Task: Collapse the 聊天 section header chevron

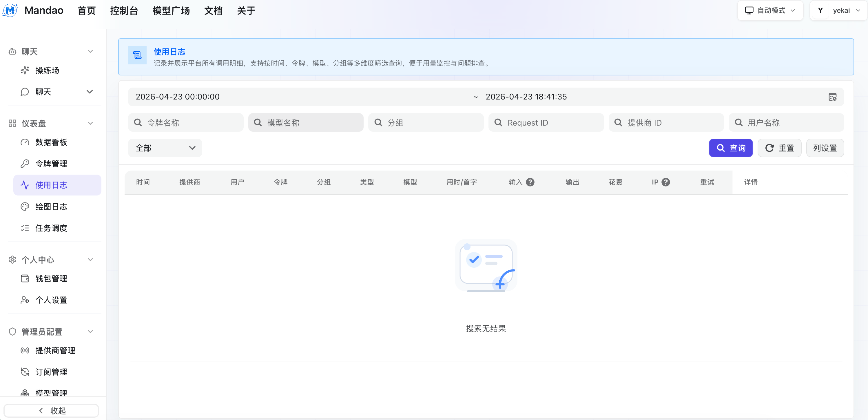Action: click(90, 52)
